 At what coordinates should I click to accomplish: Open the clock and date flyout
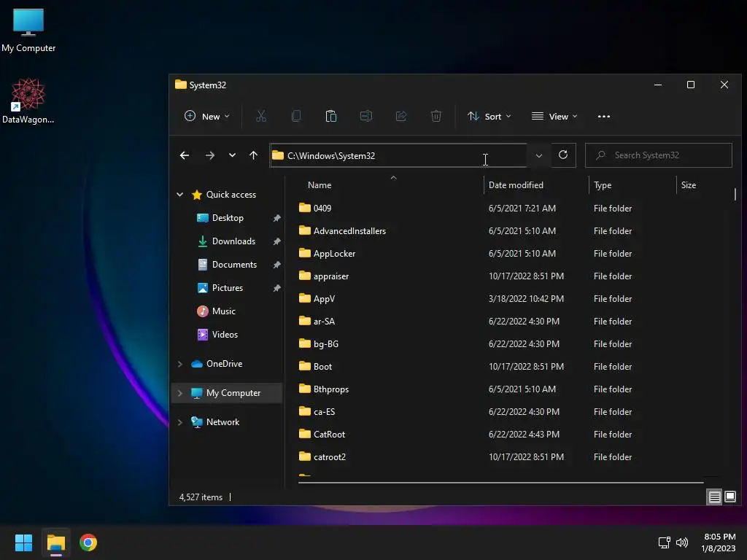(x=719, y=542)
